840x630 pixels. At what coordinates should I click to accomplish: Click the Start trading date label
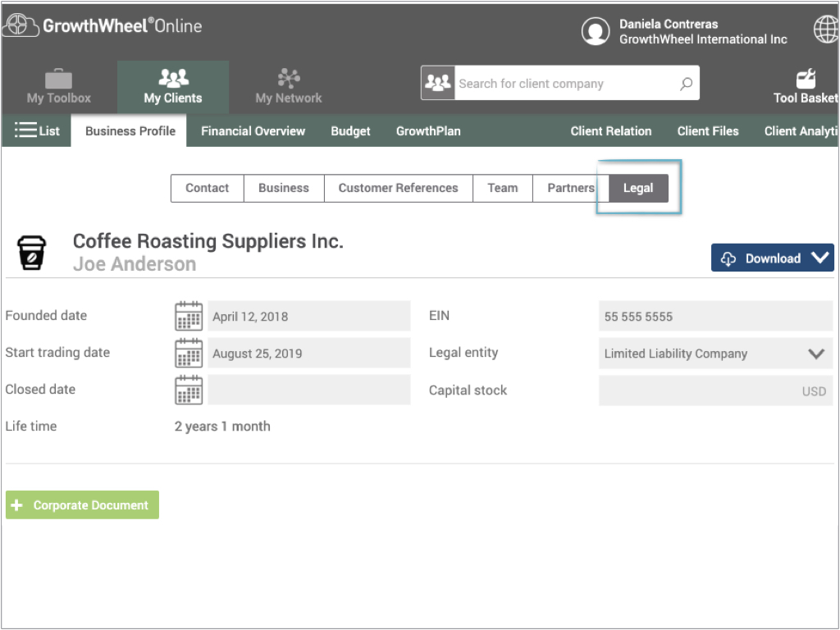[x=57, y=353]
